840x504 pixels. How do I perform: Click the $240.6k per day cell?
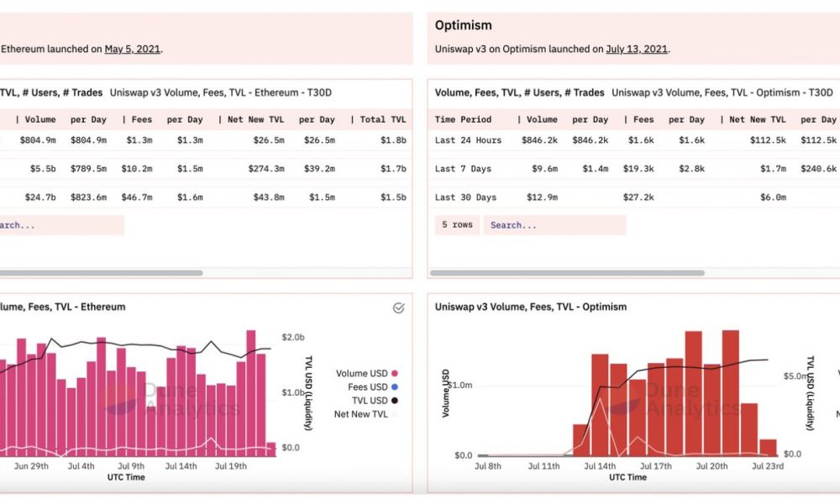pos(818,169)
